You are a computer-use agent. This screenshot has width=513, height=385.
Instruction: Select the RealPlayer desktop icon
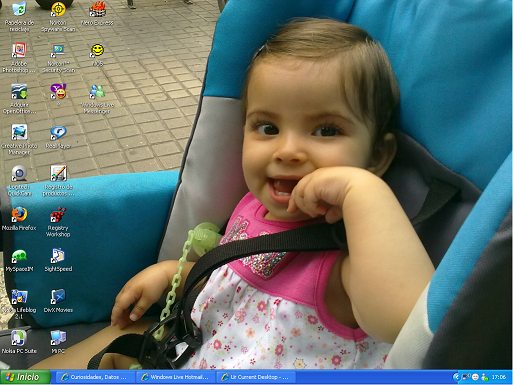pos(58,137)
